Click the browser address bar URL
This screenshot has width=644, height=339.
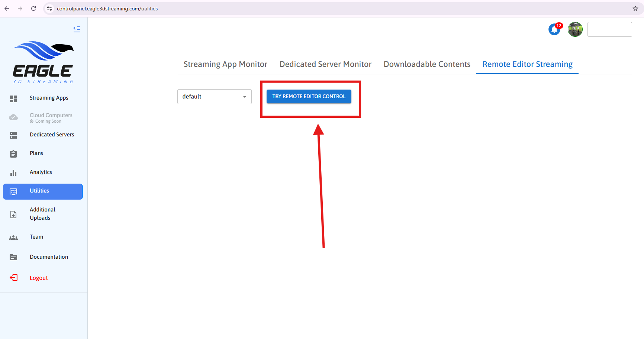pyautogui.click(x=107, y=9)
